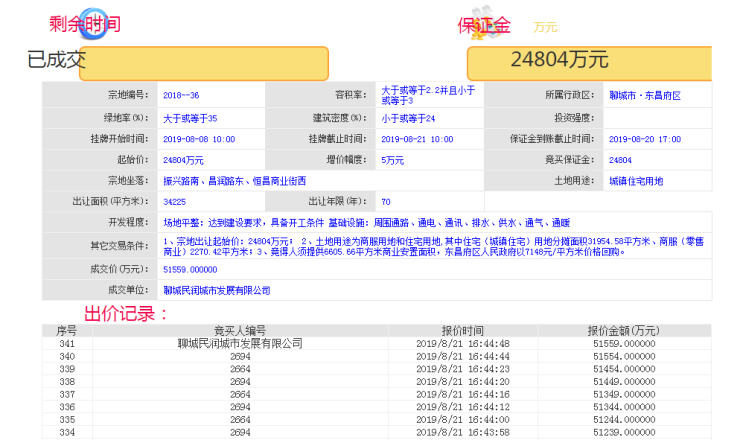Select the 宗地编号 value 2018--36
Image resolution: width=740 pixels, height=440 pixels.
click(181, 95)
